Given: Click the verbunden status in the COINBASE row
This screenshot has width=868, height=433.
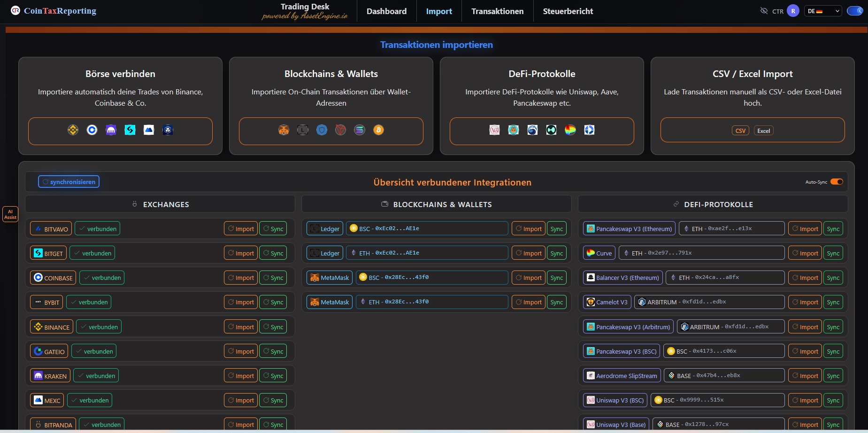Looking at the screenshot, I should tap(102, 278).
